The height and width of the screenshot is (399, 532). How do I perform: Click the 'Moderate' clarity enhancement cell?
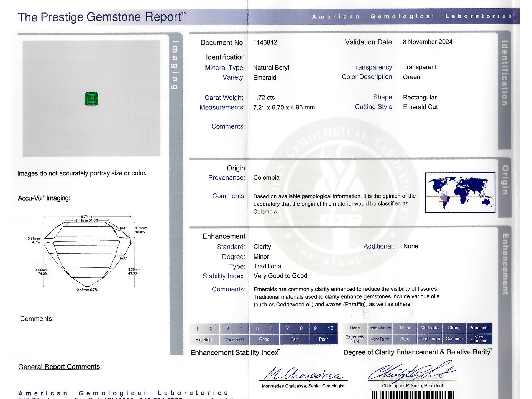[x=429, y=328]
